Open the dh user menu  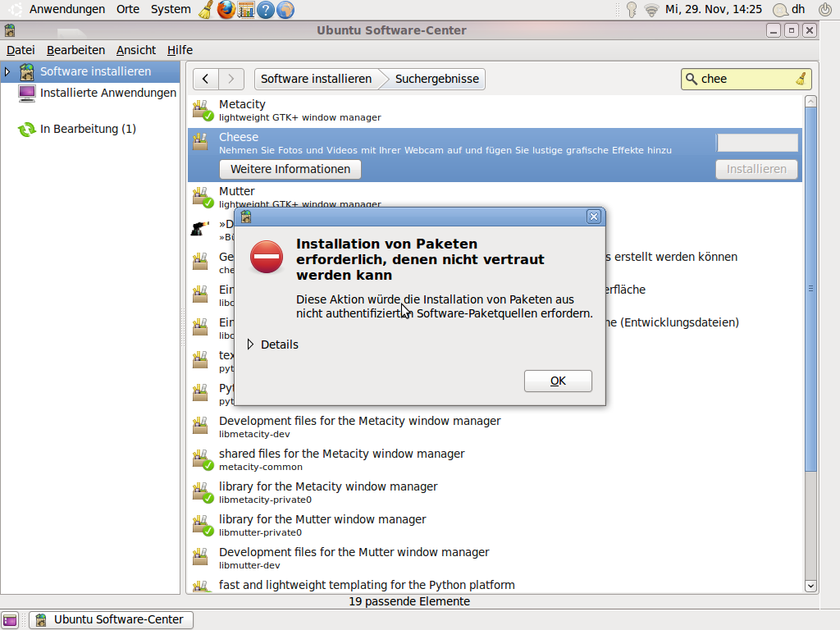[x=789, y=9]
